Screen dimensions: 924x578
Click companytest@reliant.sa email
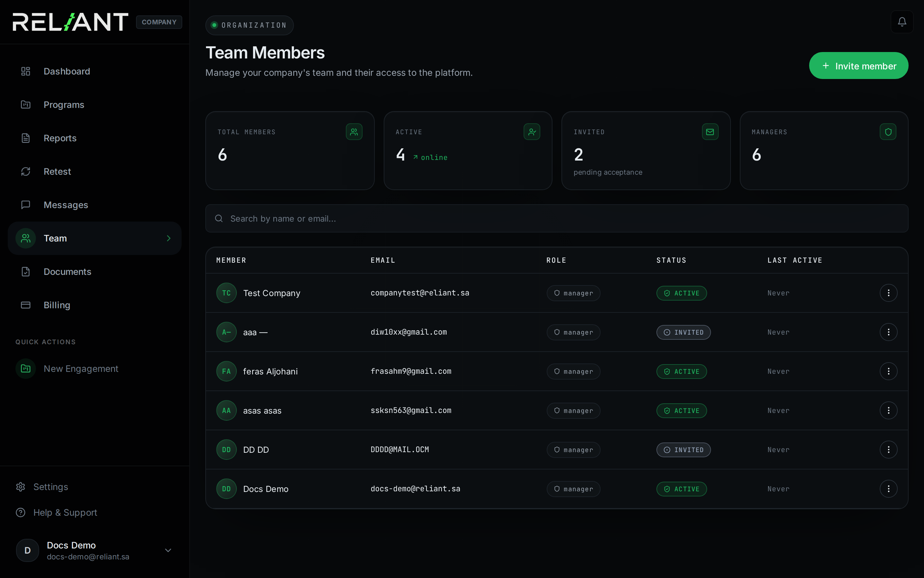click(x=420, y=293)
